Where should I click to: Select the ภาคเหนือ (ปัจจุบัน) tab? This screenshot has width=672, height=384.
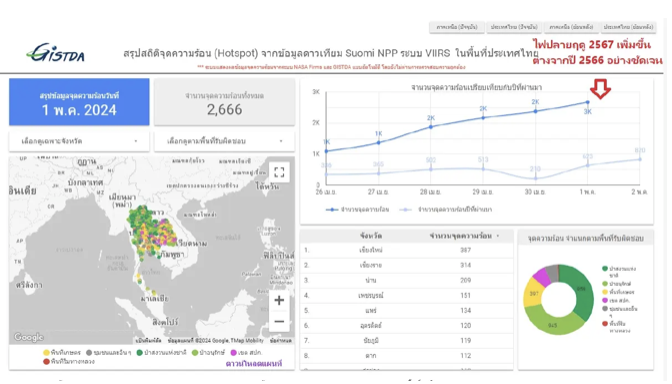click(x=457, y=27)
